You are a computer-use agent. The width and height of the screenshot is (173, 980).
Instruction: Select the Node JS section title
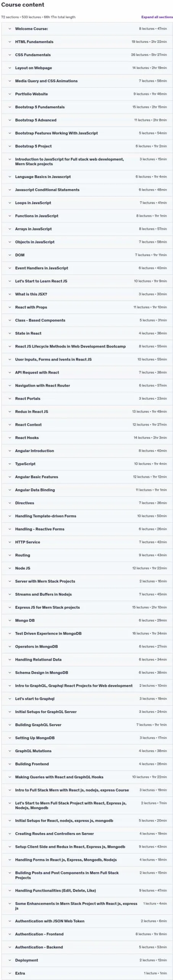(23, 568)
